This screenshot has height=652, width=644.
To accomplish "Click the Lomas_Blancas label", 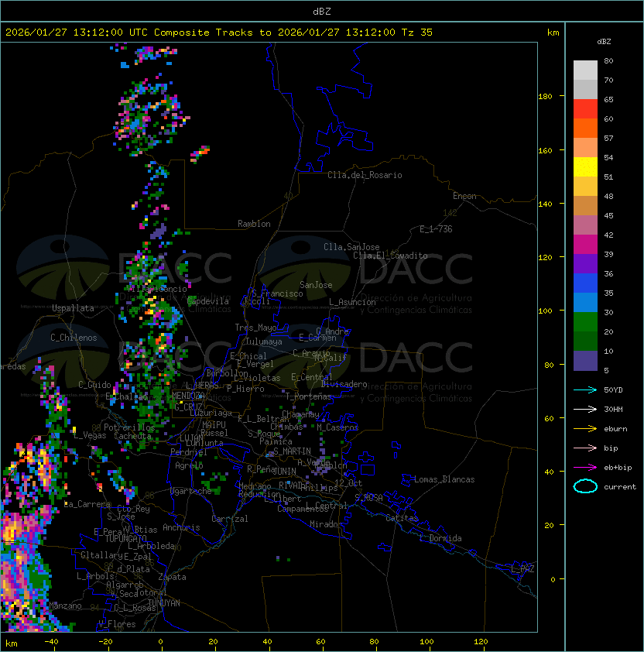I will tap(444, 480).
